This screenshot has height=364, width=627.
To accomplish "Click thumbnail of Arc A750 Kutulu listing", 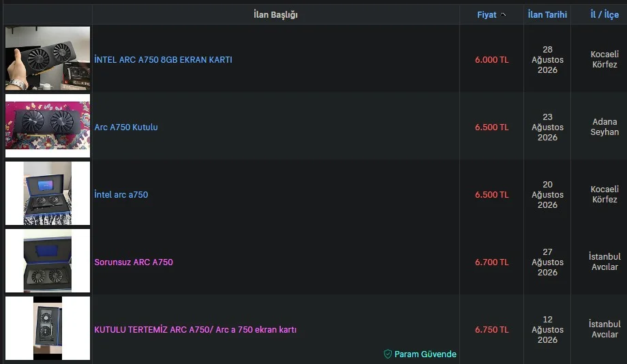I will click(x=48, y=125).
